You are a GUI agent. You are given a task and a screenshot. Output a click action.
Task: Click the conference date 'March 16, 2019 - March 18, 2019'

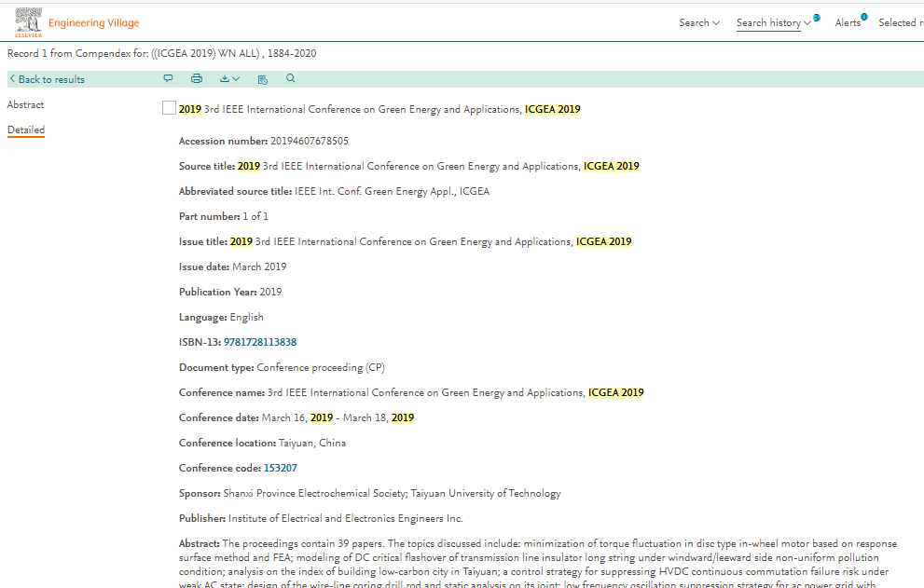[338, 417]
